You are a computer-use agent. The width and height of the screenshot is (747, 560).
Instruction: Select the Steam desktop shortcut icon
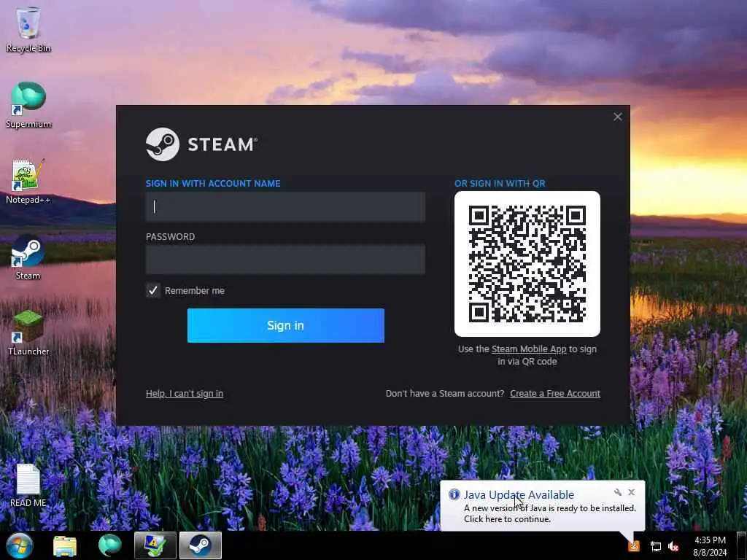28,257
